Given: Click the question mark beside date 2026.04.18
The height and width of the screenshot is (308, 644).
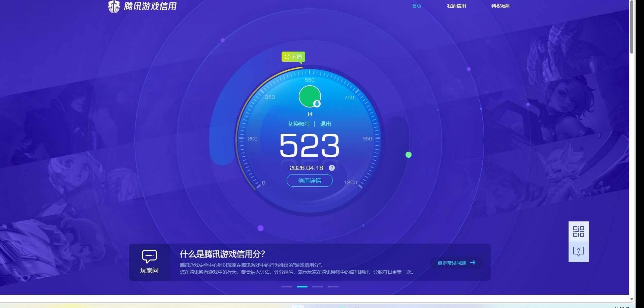Looking at the screenshot, I should [x=331, y=167].
